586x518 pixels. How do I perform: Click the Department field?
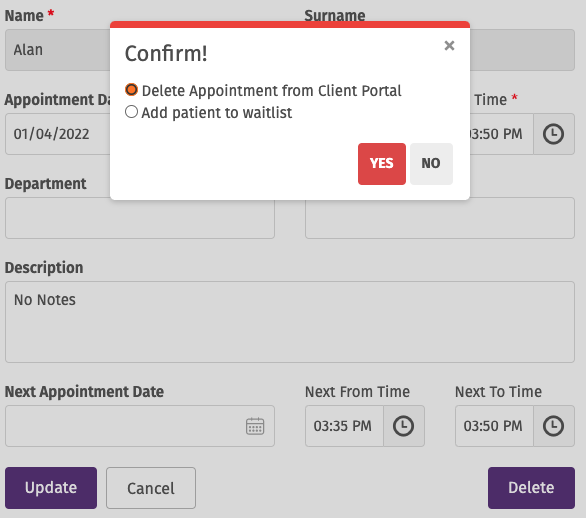click(140, 218)
